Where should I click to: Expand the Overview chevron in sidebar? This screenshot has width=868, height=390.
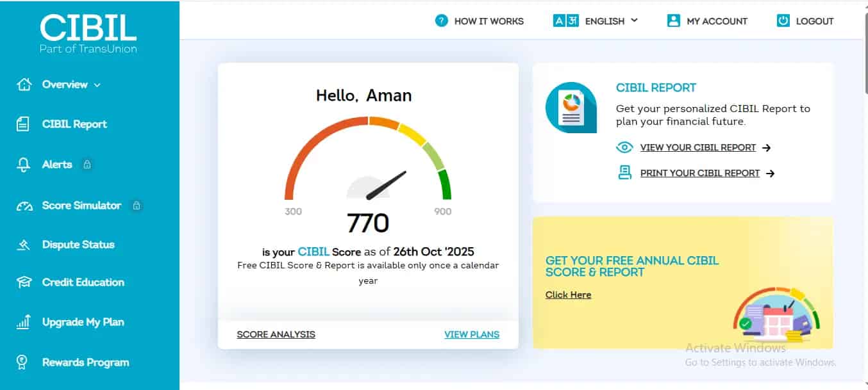click(97, 85)
